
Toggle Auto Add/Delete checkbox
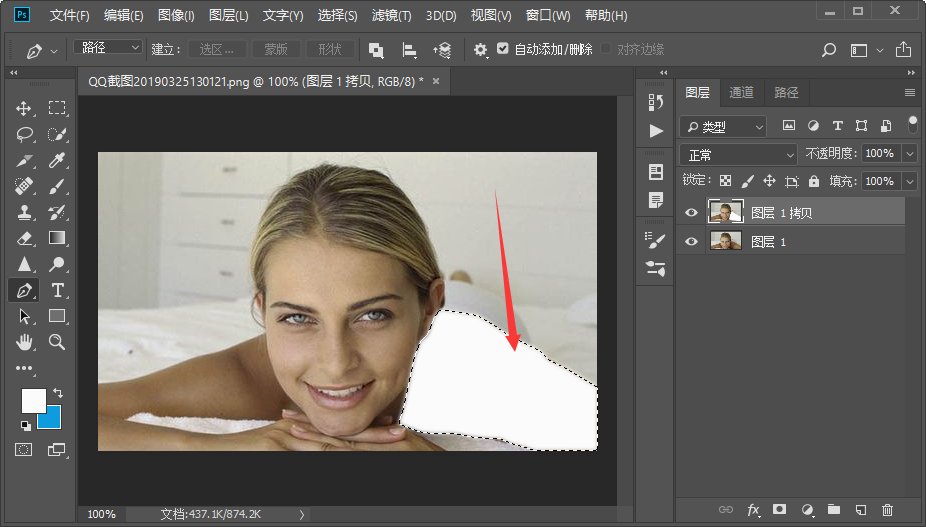(x=503, y=48)
